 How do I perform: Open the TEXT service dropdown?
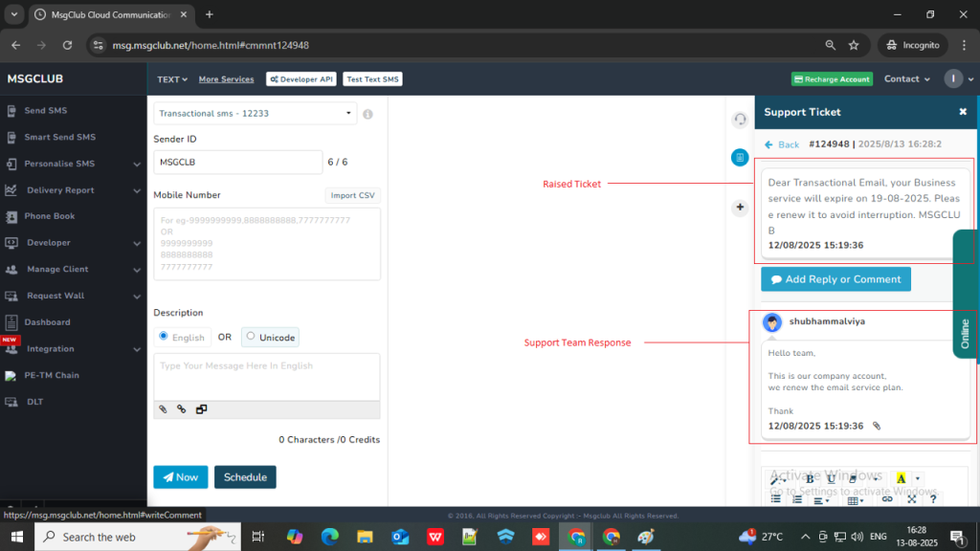(172, 79)
